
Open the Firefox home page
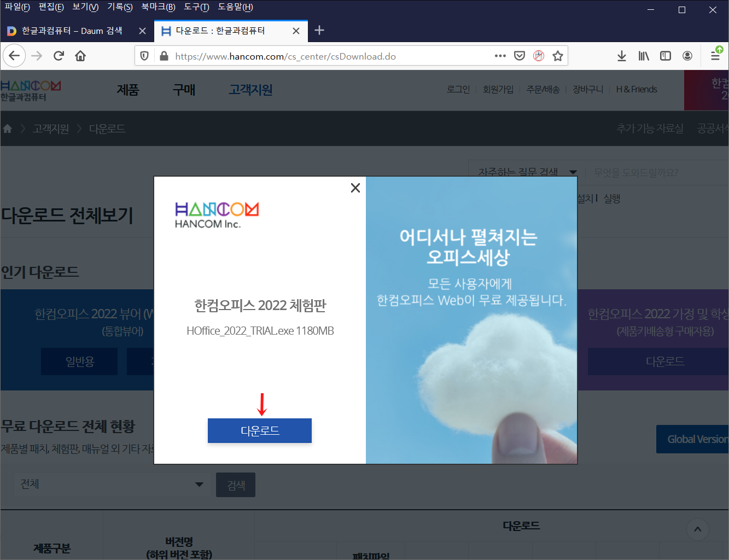(80, 56)
